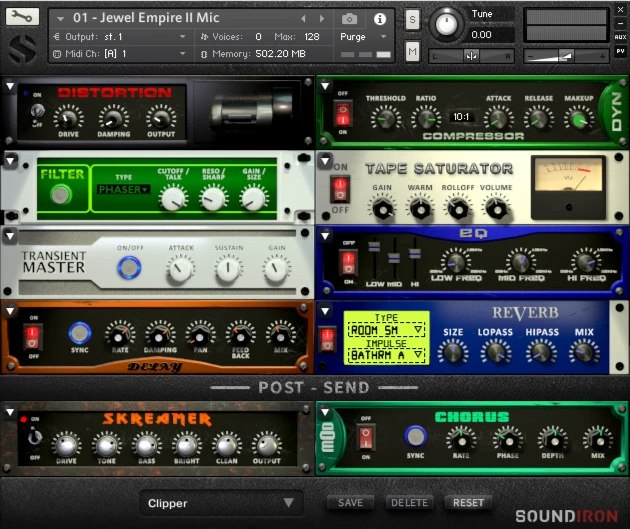The image size is (630, 529).
Task: Adjust the Skreamer Tone knob
Action: coord(106,445)
